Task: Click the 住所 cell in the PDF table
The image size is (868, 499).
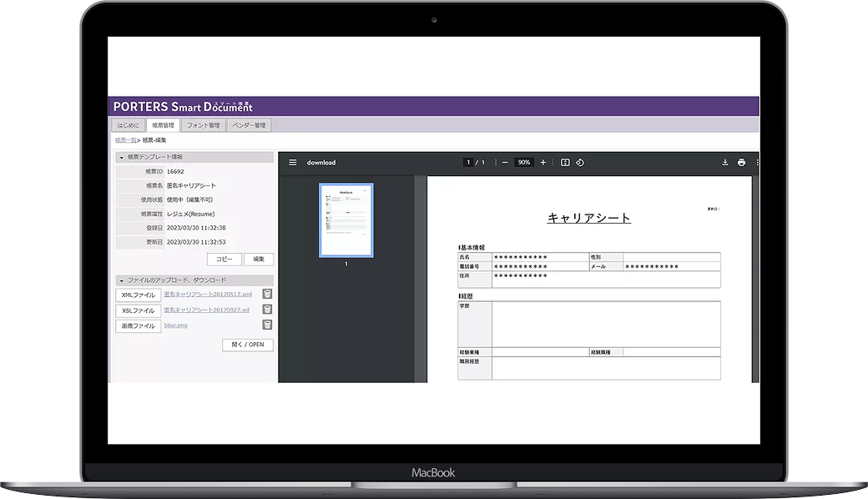Action: pyautogui.click(x=475, y=280)
